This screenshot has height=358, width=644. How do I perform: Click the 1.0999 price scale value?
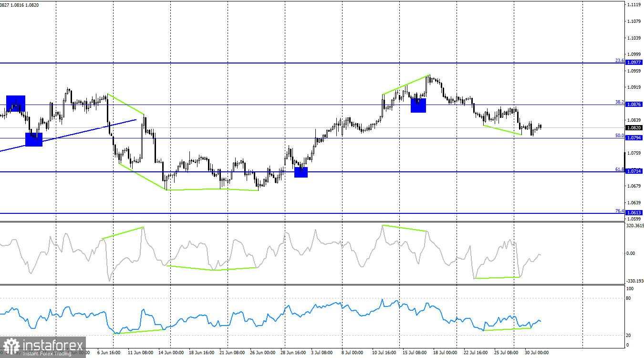(x=634, y=54)
